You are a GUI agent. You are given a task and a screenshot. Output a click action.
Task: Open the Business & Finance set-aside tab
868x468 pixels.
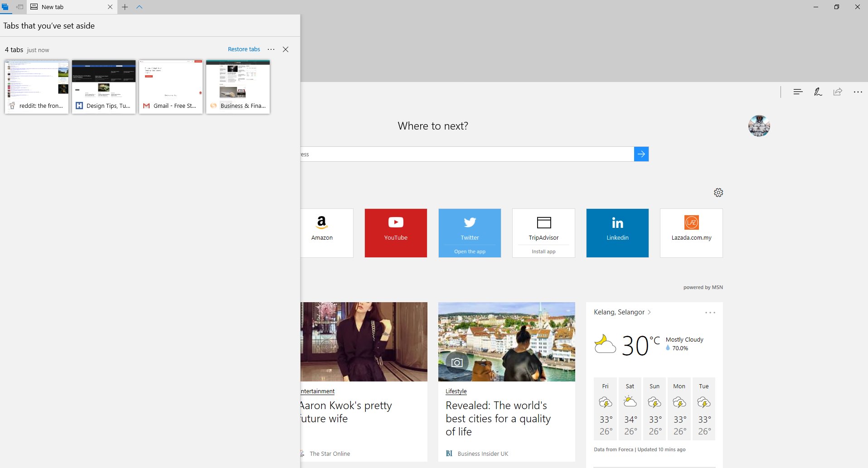point(238,87)
